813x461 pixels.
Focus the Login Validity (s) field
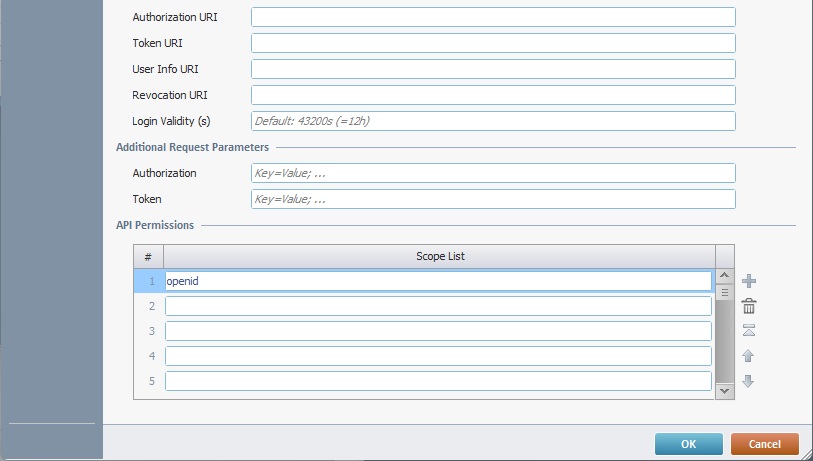pyautogui.click(x=493, y=121)
